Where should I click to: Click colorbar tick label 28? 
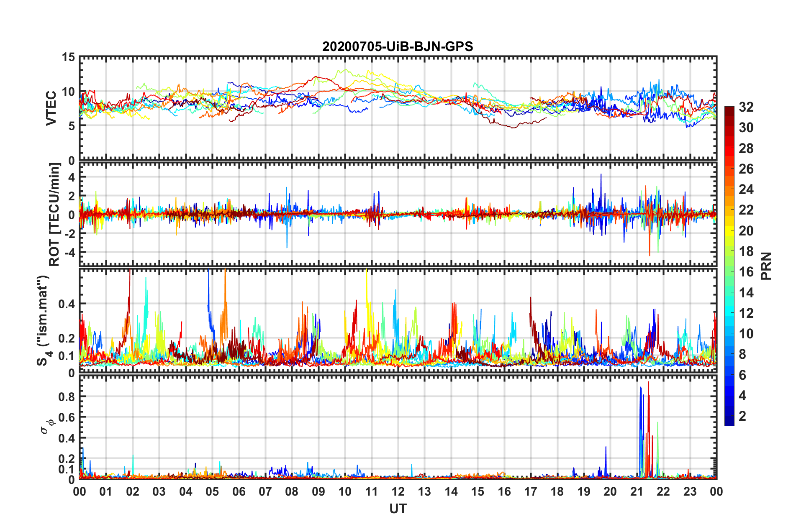(x=746, y=148)
